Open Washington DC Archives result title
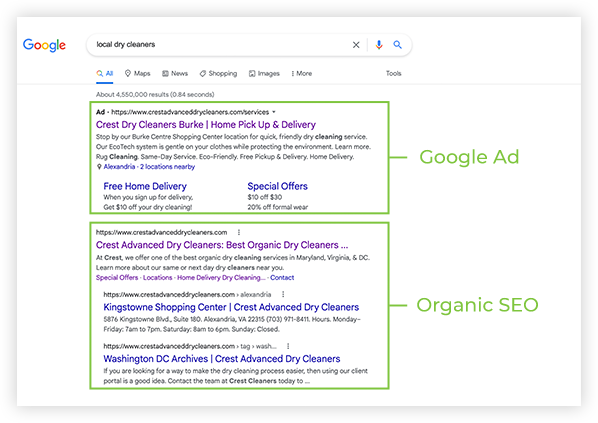598x423 pixels. [222, 359]
